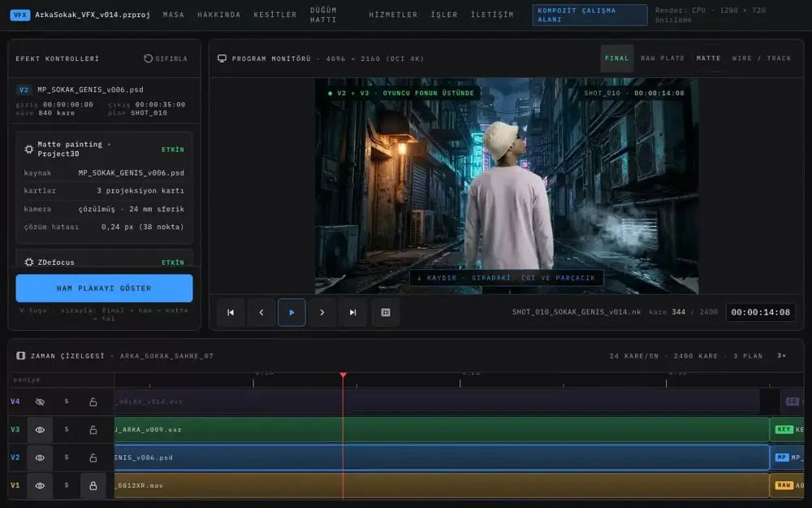Switch the monitor to RAW PLATE view
This screenshot has height=508, width=812.
[663, 59]
